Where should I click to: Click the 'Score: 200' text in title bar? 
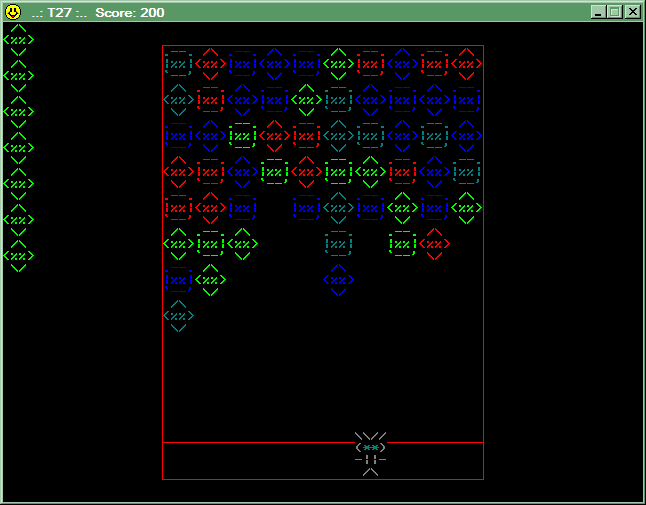130,12
